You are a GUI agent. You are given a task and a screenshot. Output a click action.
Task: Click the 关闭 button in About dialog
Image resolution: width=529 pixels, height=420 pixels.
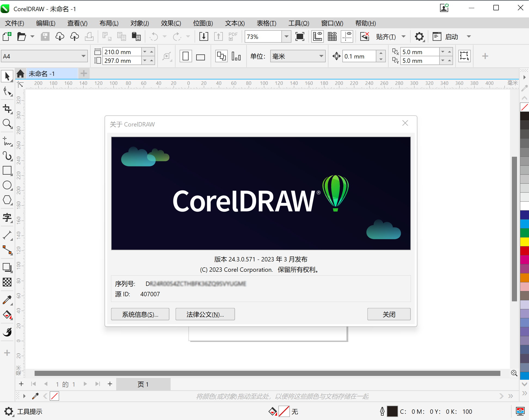point(389,314)
